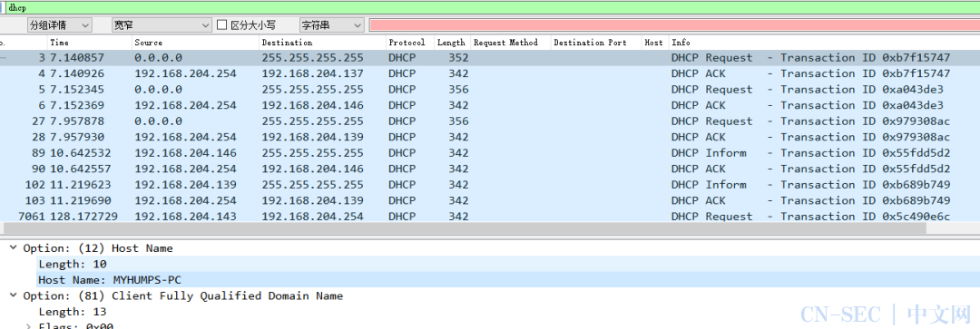980x329 pixels.
Task: Select packet 89 DHCP Inform row
Action: tap(490, 153)
